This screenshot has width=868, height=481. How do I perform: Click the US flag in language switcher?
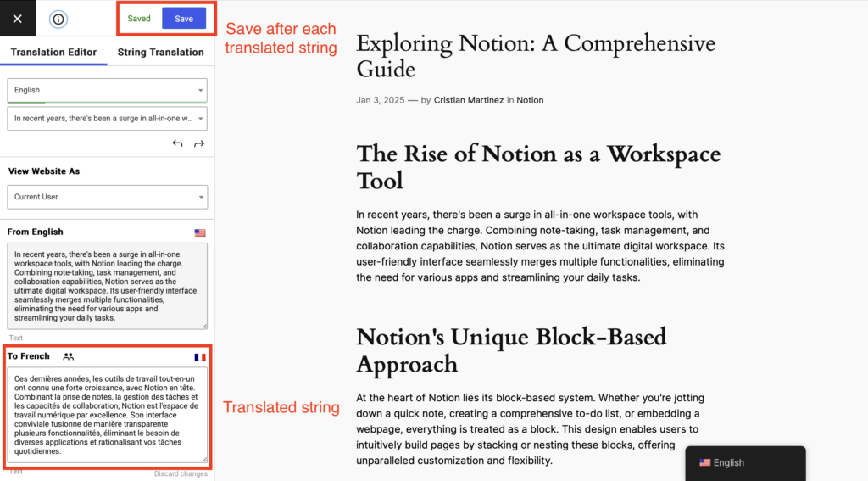pos(704,462)
